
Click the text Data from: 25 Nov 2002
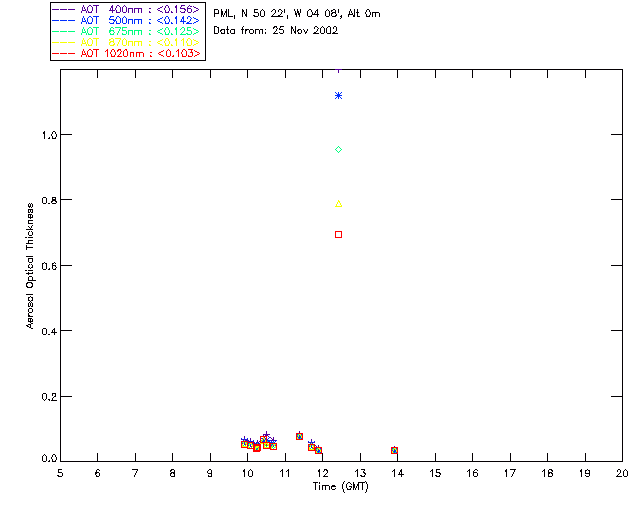[276, 31]
